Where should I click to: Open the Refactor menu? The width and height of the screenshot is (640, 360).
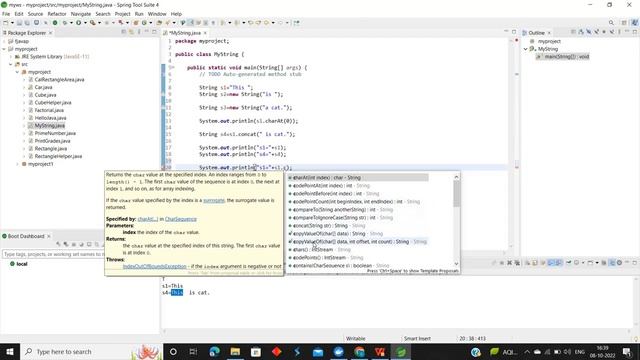point(57,14)
